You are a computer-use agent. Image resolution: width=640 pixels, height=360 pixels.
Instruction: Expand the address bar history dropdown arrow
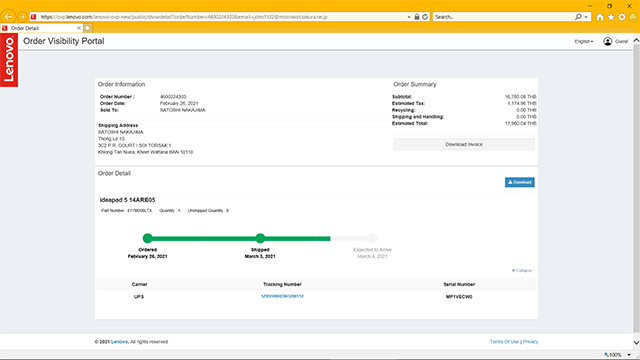coord(409,17)
